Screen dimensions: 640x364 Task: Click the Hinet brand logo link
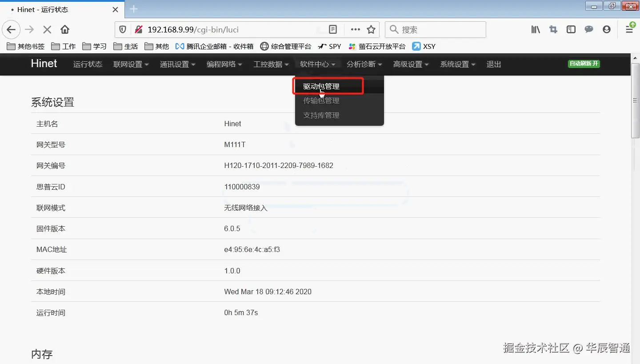[44, 64]
